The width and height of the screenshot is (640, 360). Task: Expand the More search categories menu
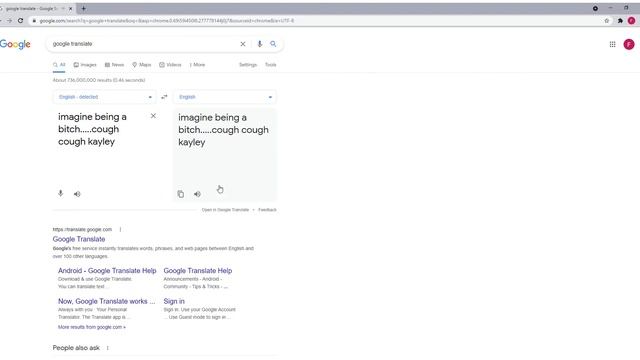197,64
